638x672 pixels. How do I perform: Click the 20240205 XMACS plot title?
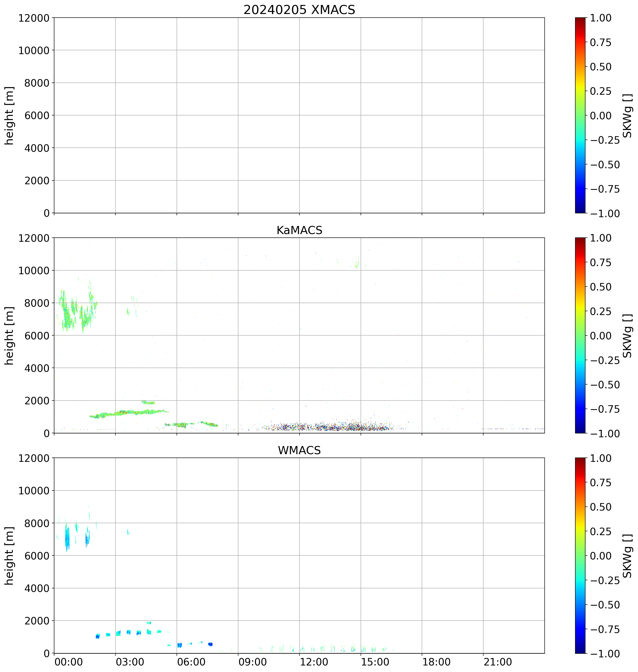pos(299,9)
